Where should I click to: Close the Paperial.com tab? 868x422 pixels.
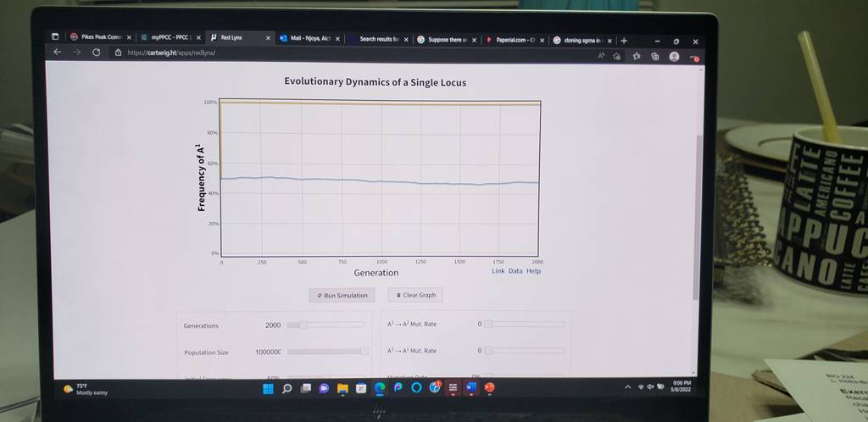pos(542,41)
